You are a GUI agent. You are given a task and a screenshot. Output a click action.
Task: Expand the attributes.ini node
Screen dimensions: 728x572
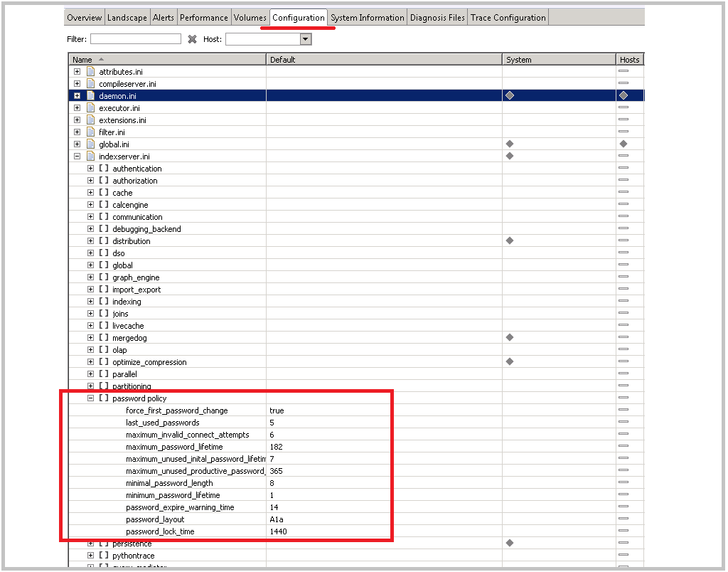(x=77, y=72)
